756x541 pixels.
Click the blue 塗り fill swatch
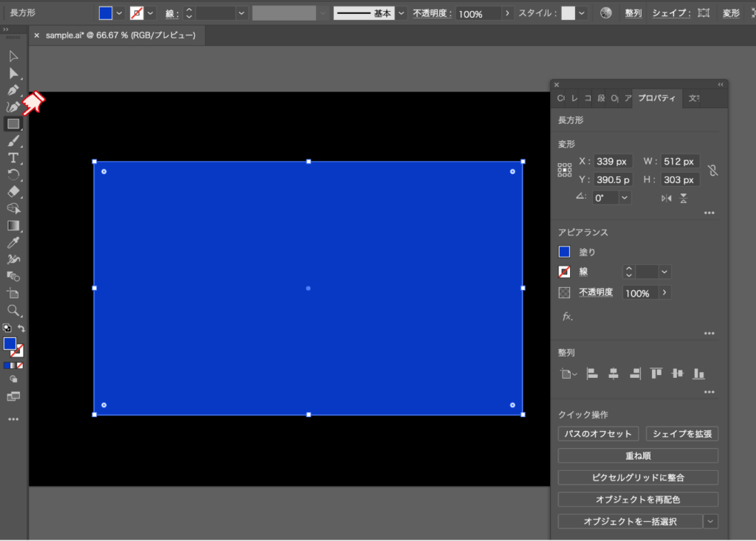point(565,252)
